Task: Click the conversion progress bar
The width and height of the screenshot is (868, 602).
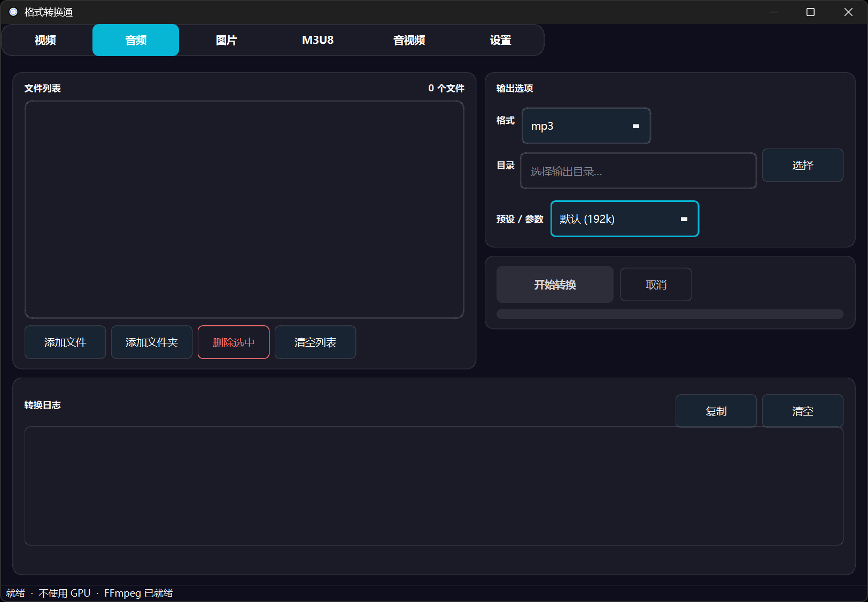Action: point(670,314)
